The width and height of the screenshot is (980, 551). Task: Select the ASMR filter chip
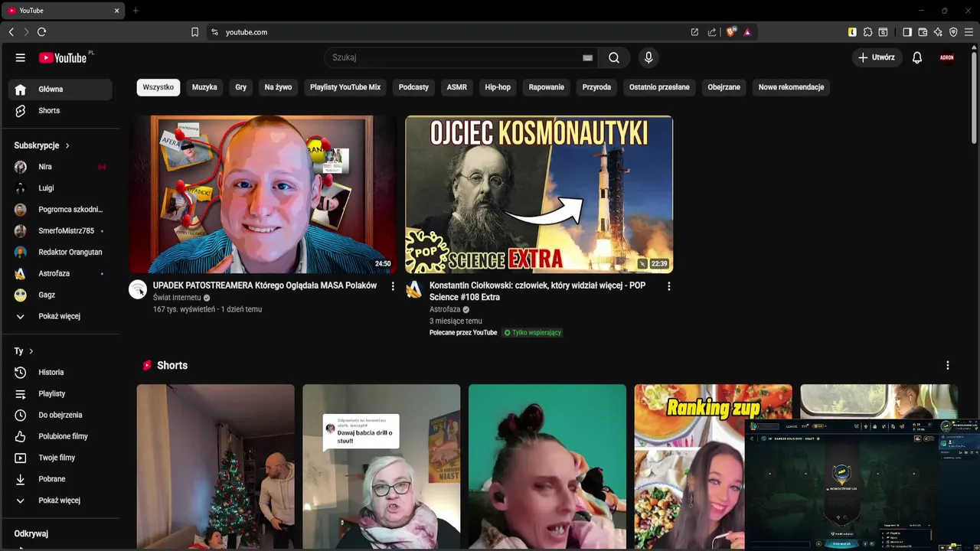457,87
